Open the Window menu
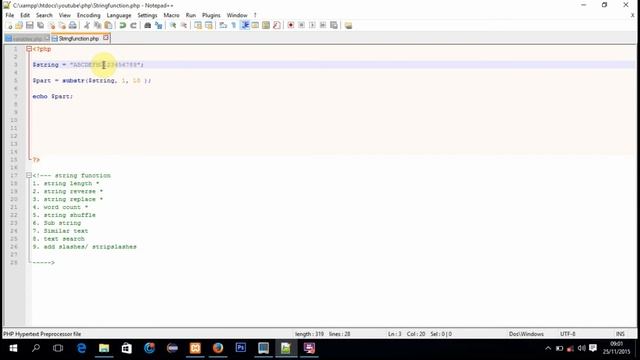 237,15
